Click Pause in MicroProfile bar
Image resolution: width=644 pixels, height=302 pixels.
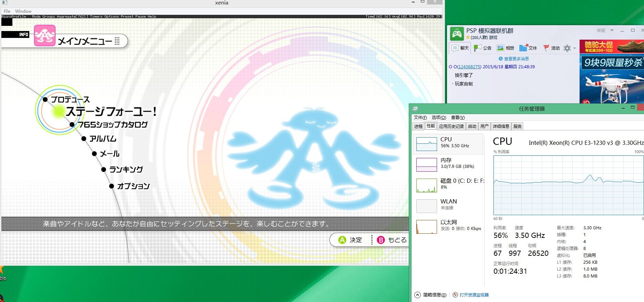coord(141,17)
